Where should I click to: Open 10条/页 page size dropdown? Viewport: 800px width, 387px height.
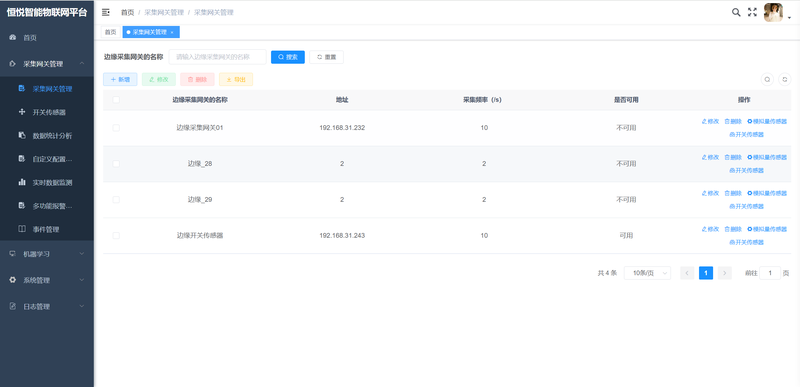(647, 273)
